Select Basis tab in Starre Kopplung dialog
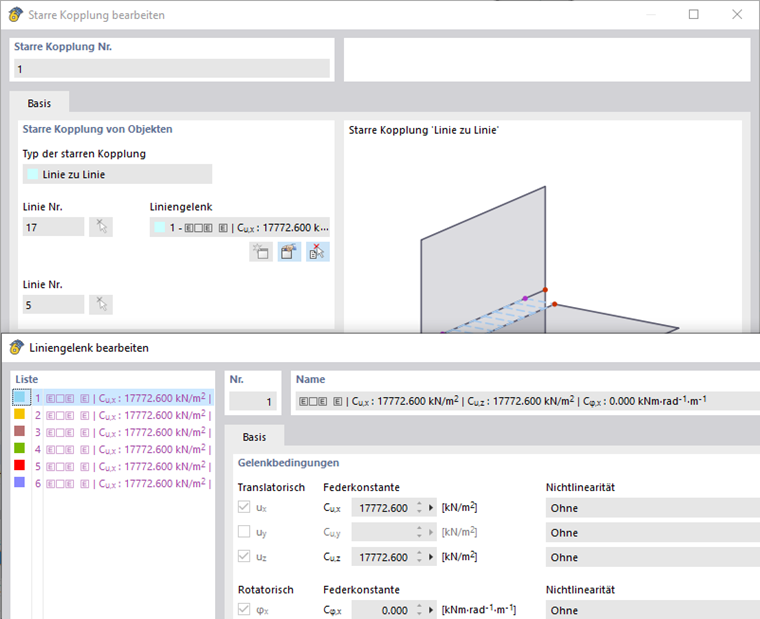 (39, 103)
